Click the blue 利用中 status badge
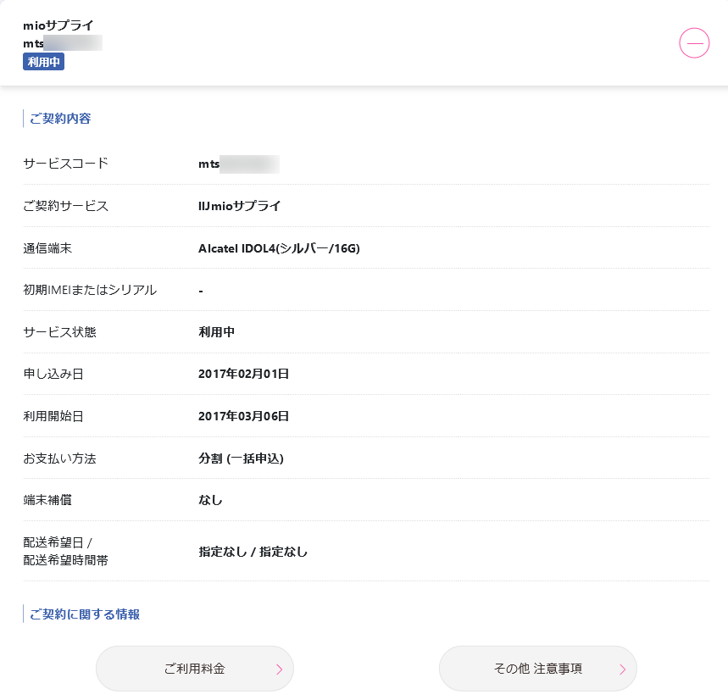The image size is (728, 700). [44, 61]
